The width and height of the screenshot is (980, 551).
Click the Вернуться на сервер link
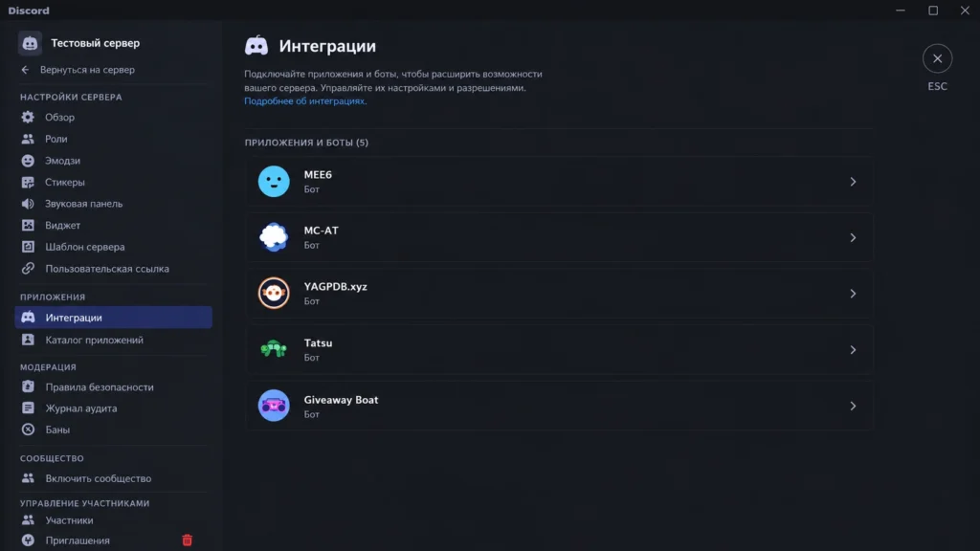[87, 70]
